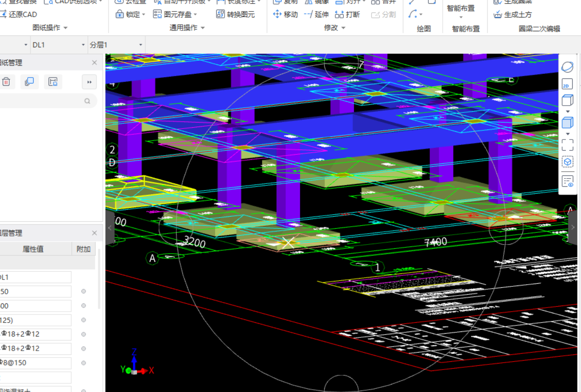Toggle additional-attribute dot for the 00 row

click(x=84, y=306)
